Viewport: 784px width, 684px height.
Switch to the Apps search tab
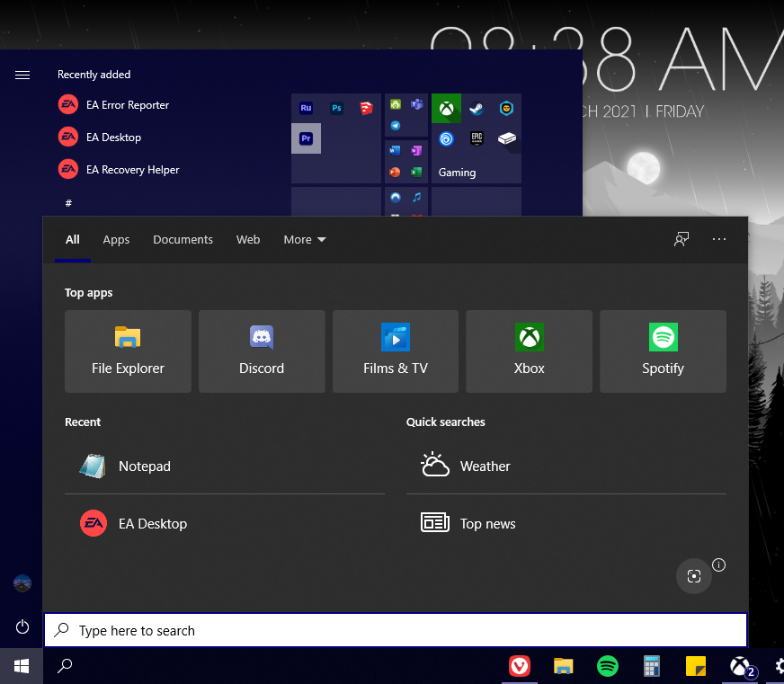click(x=116, y=239)
